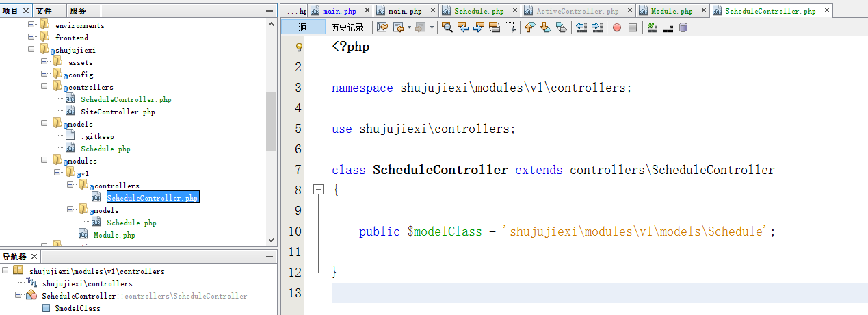Collapse the v1 folder
Screen dimensions: 868x315
pyautogui.click(x=57, y=173)
